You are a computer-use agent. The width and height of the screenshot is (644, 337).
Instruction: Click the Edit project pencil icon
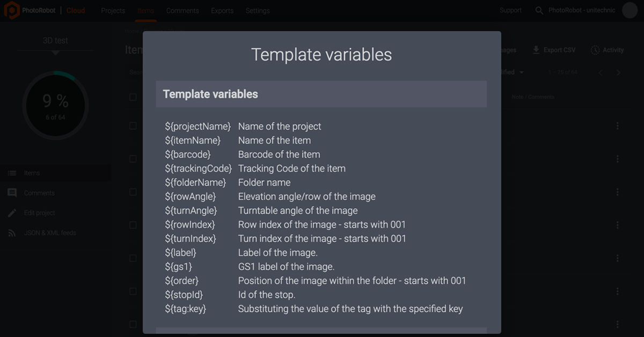tap(12, 213)
